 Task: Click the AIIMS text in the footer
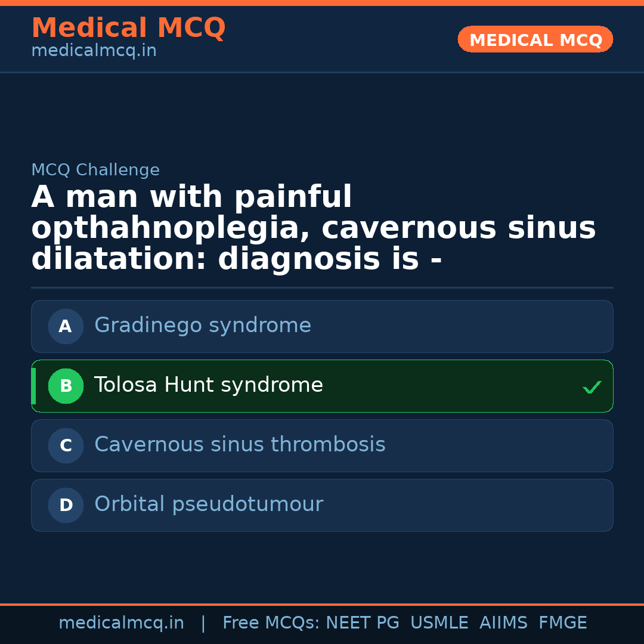[504, 623]
